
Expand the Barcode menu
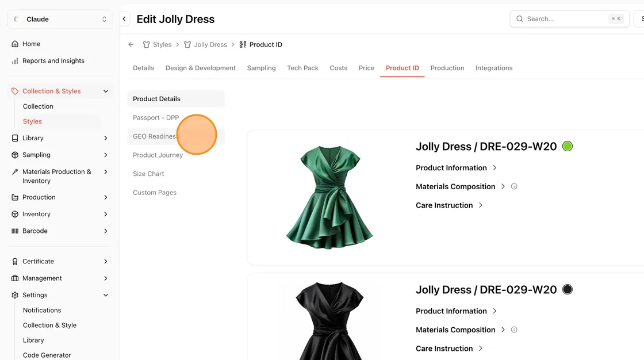pyautogui.click(x=106, y=231)
